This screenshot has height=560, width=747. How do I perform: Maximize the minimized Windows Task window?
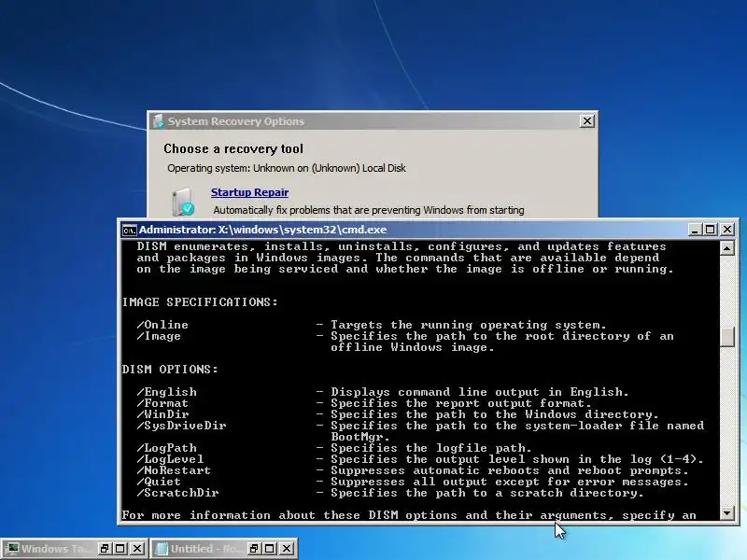(x=120, y=549)
